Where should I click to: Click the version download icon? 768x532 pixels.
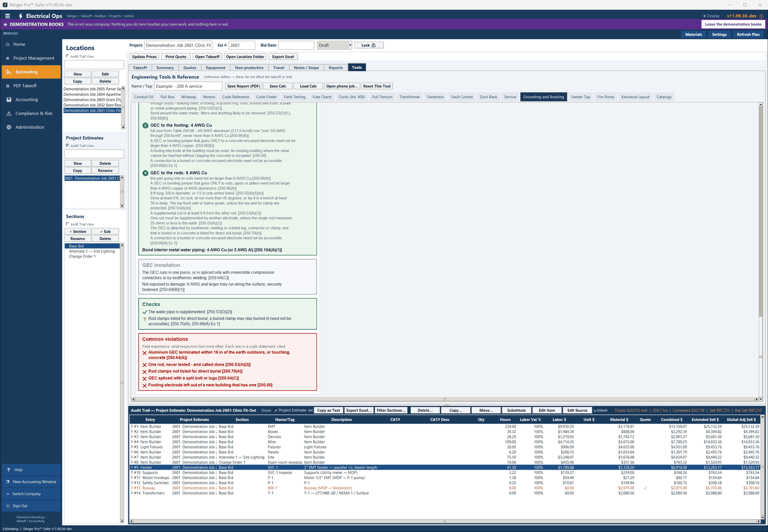pos(761,16)
